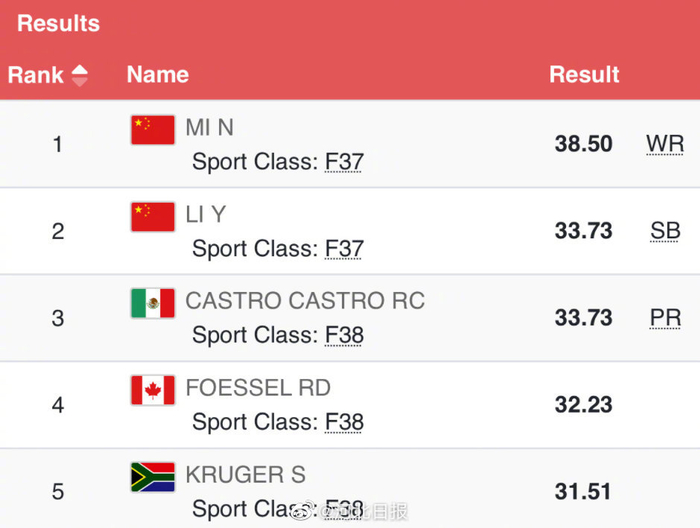Click the China flag beside LI Y
This screenshot has width=700, height=528.
(x=152, y=217)
